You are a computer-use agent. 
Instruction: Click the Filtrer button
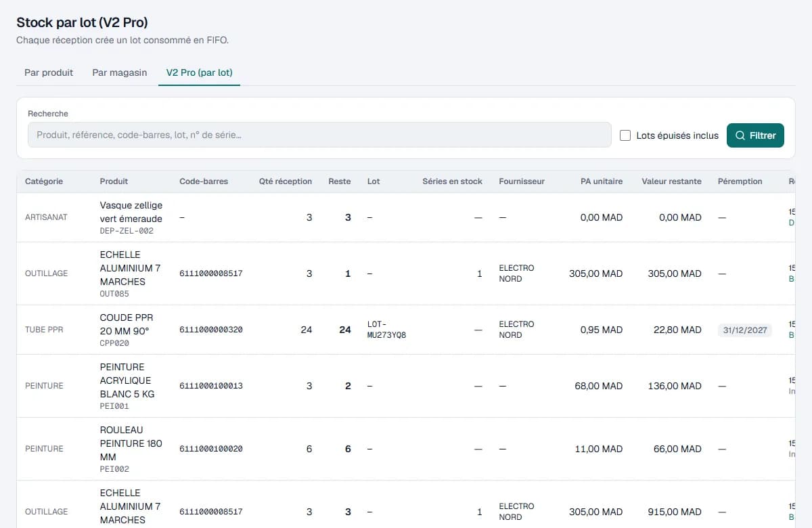755,135
